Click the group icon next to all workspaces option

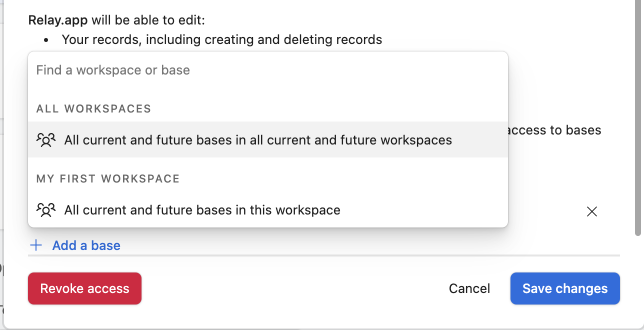click(46, 140)
